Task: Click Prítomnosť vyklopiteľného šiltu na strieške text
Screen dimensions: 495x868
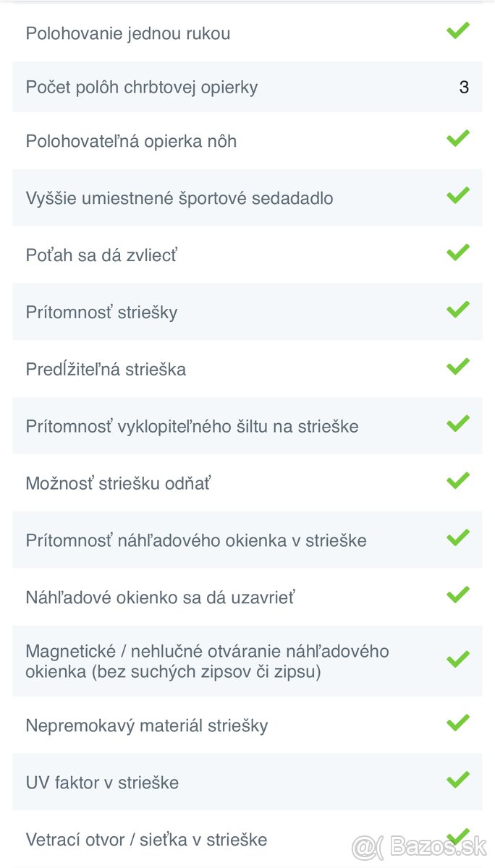Action: pyautogui.click(x=192, y=427)
